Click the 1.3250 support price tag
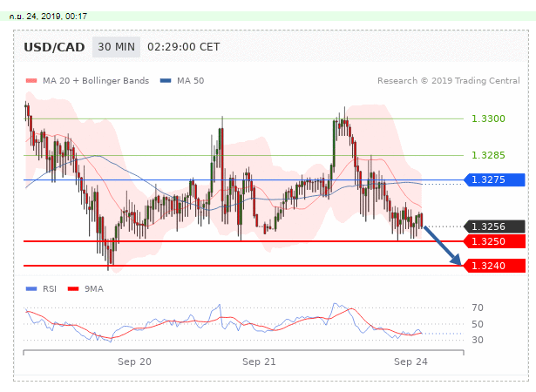 (x=494, y=241)
